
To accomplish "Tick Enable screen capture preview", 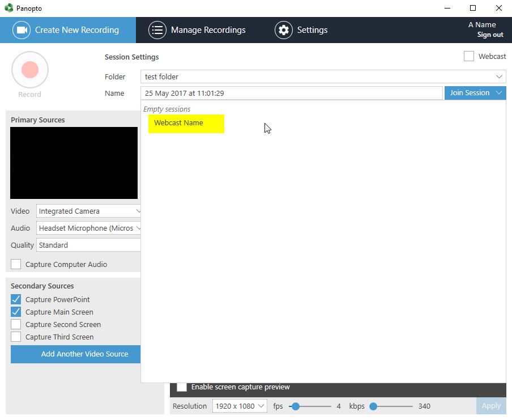I will pyautogui.click(x=182, y=387).
